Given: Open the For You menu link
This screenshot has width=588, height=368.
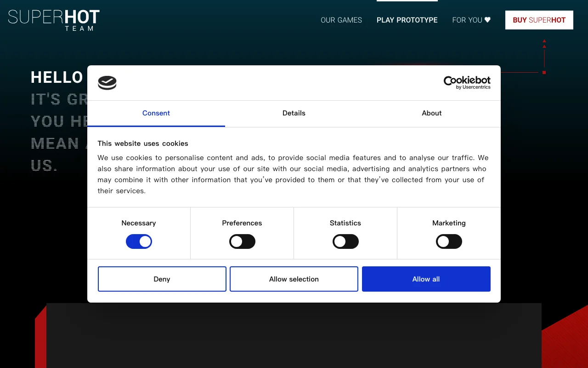Looking at the screenshot, I should point(471,20).
